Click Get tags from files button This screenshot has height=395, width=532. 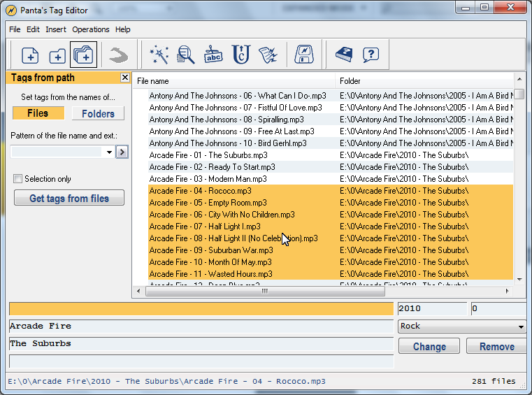69,198
